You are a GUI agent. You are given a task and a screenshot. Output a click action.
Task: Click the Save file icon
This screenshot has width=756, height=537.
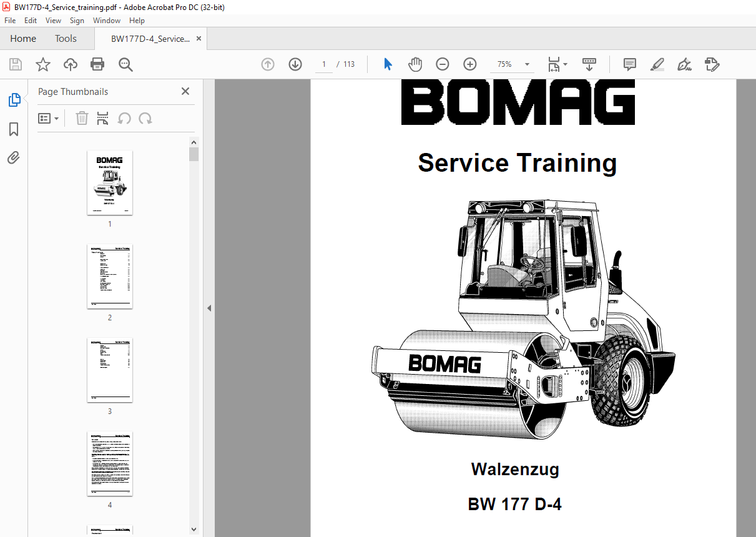[x=16, y=64]
